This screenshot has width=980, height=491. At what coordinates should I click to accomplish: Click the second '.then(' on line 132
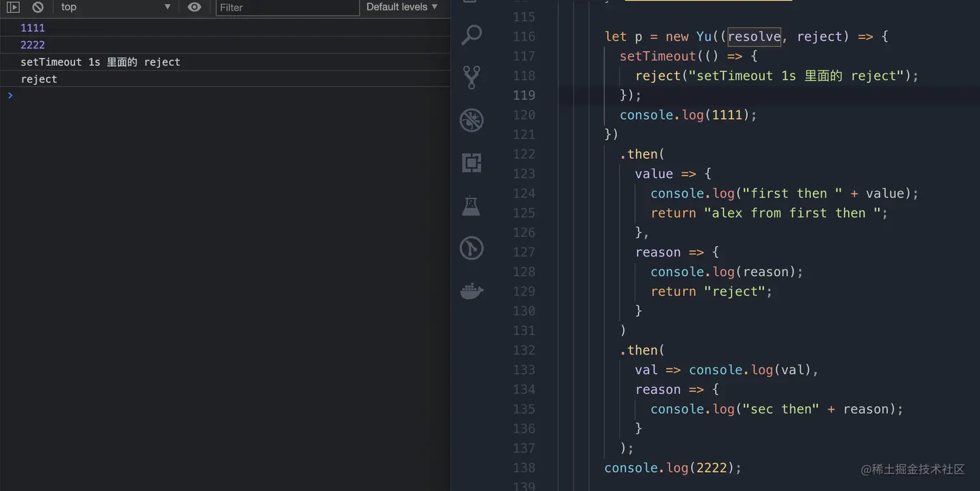coord(642,350)
